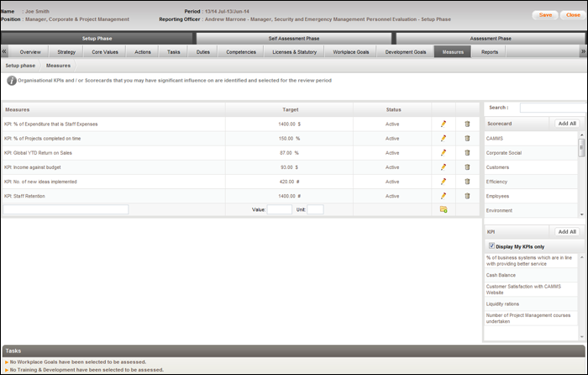588x375 pixels.
Task: Open the Development Goals tab
Action: point(406,52)
